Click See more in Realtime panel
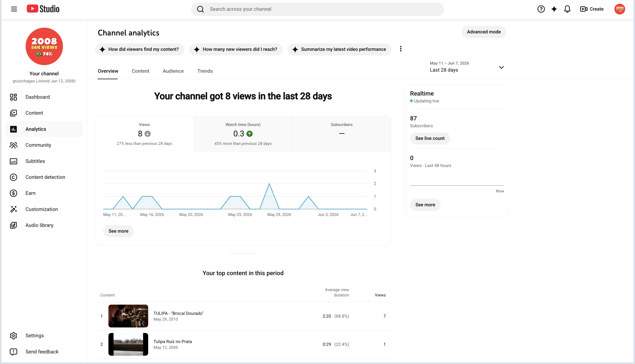The width and height of the screenshot is (635, 364). [425, 205]
